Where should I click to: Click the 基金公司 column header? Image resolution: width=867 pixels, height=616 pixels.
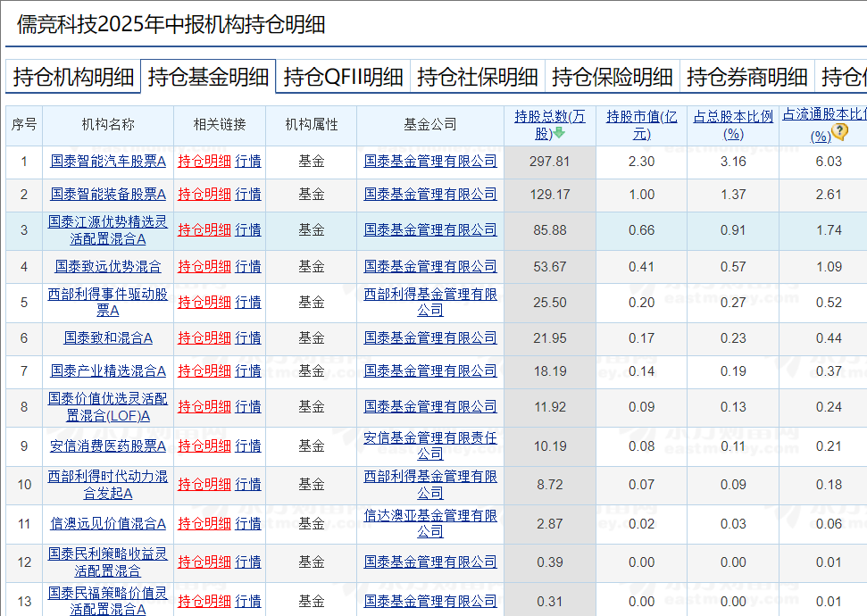(x=430, y=125)
